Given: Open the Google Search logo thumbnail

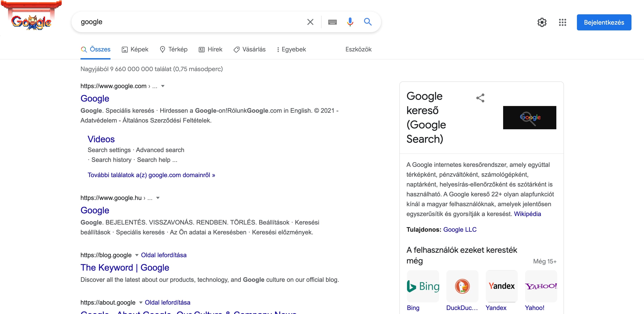Looking at the screenshot, I should point(530,117).
